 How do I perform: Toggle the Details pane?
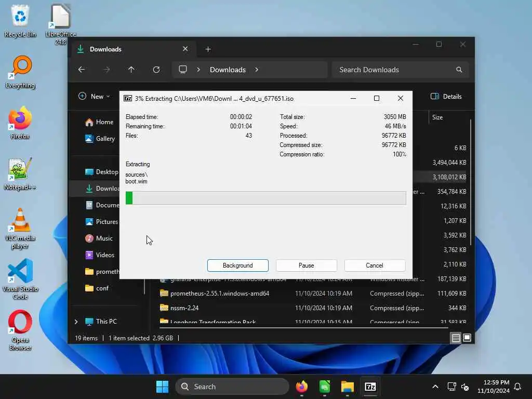[x=446, y=96]
